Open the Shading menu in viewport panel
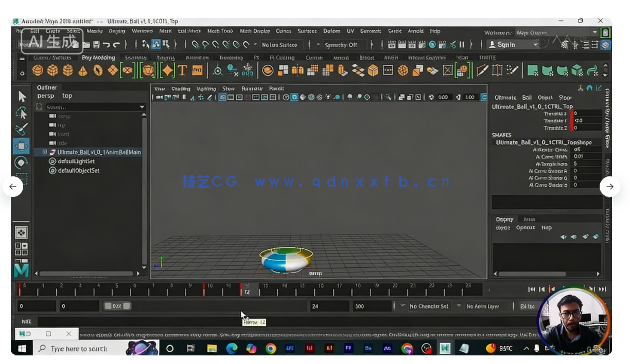630x364 pixels. [181, 88]
